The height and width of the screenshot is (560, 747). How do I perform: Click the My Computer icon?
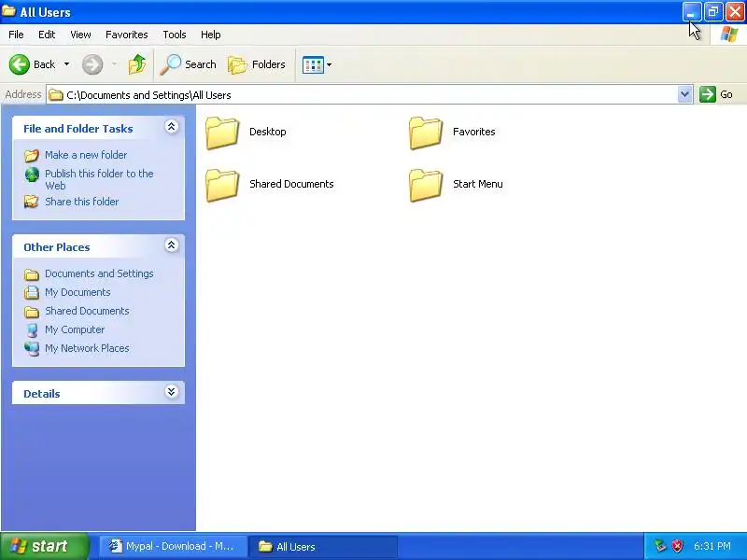[x=32, y=330]
